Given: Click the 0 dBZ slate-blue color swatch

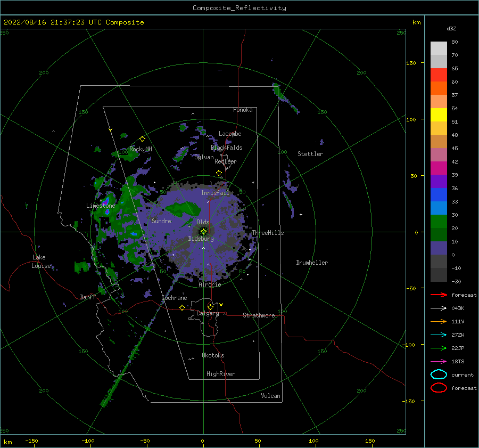Looking at the screenshot, I should (x=439, y=248).
